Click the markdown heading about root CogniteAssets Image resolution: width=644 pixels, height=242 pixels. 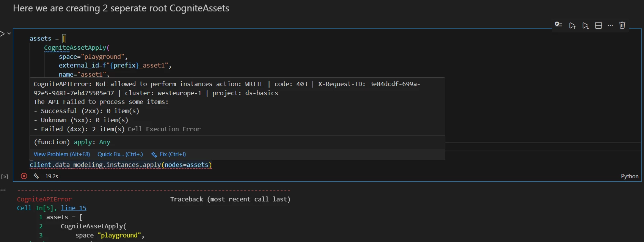pyautogui.click(x=121, y=8)
